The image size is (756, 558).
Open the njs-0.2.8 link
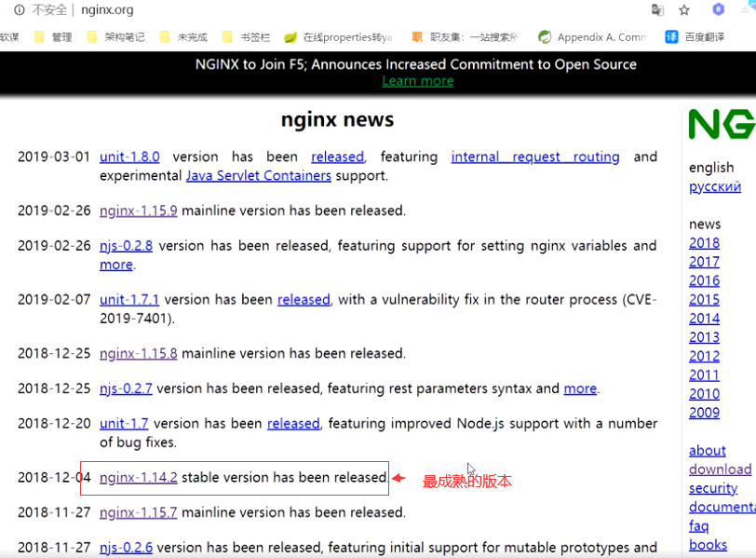[127, 246]
